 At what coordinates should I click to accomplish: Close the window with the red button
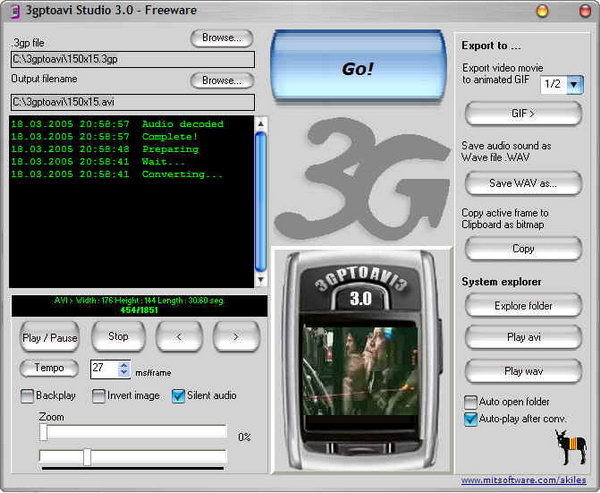(585, 11)
